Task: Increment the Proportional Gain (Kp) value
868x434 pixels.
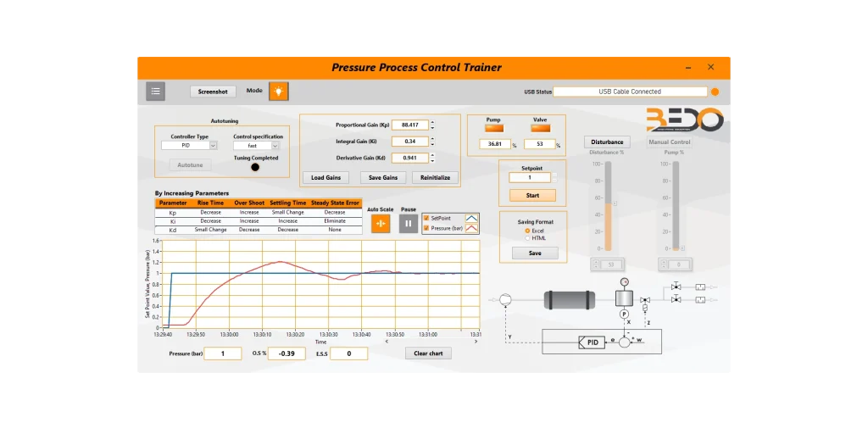Action: [432, 122]
